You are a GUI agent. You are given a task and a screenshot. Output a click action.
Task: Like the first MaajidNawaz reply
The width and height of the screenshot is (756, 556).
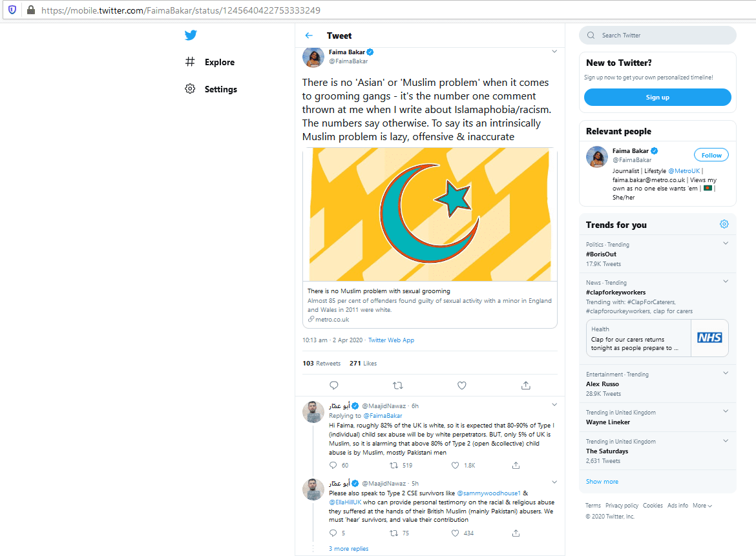click(456, 465)
